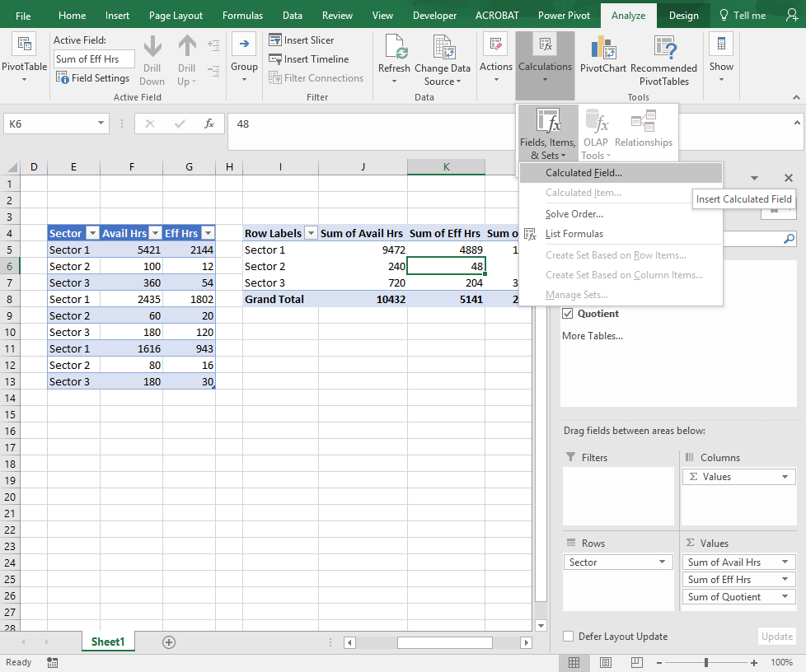Select Solve Order menu item
The image size is (806, 672).
621,214
